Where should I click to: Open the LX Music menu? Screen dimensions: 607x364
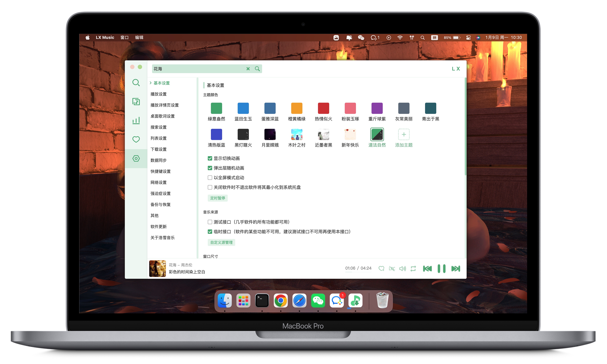point(105,37)
